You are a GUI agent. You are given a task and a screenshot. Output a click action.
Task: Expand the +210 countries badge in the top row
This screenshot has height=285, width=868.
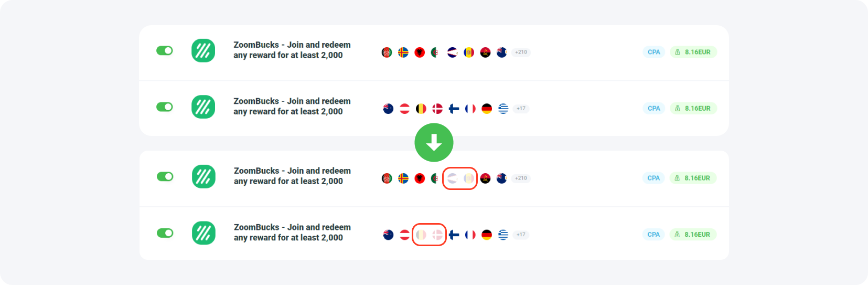point(521,52)
